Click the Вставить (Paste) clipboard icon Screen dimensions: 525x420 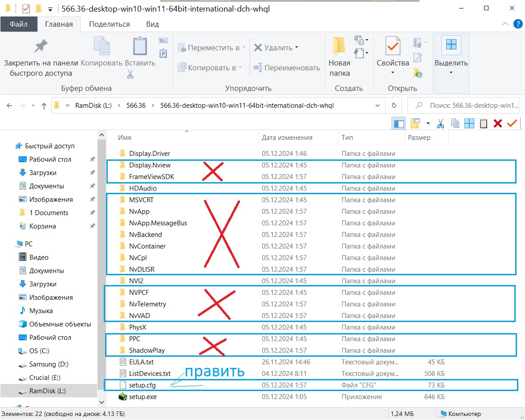[140, 46]
